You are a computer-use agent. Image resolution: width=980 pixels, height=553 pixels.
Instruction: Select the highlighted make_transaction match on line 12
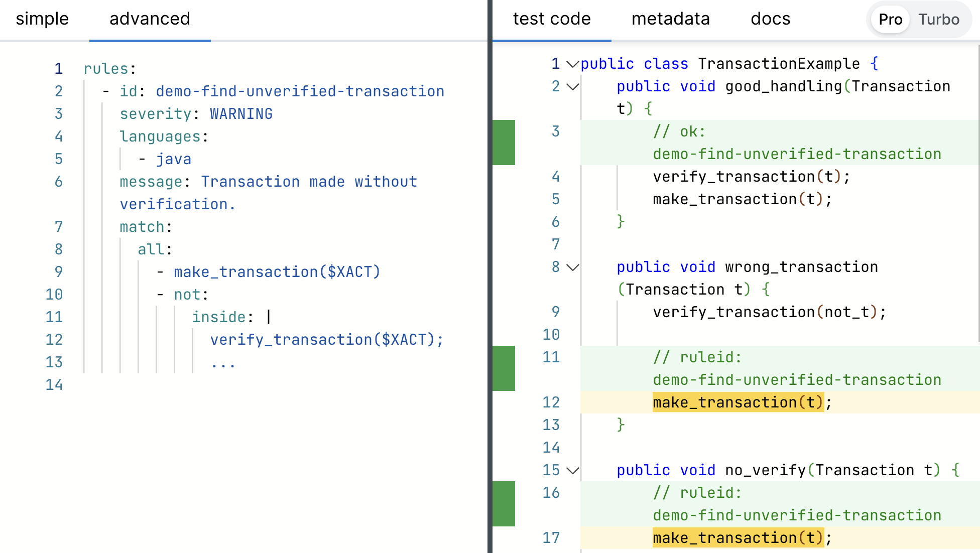click(x=737, y=402)
